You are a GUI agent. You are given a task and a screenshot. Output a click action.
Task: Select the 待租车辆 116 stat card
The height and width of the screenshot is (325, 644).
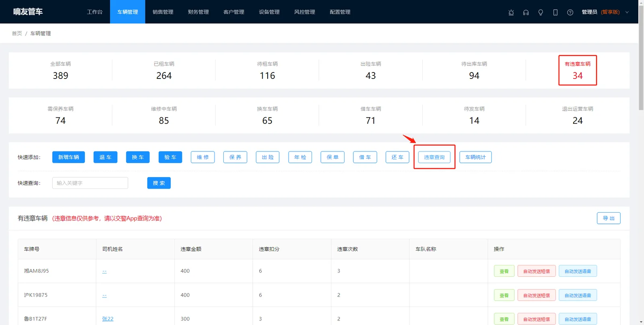pyautogui.click(x=267, y=70)
